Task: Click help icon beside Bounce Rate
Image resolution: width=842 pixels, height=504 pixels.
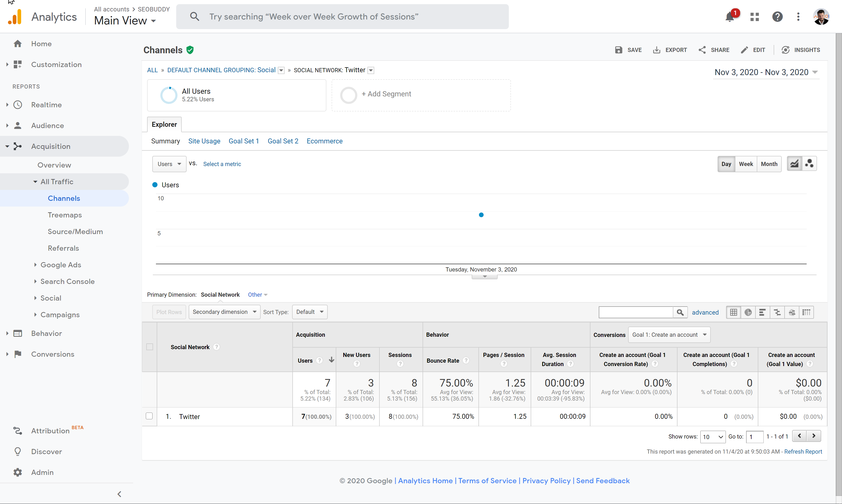Action: point(466,360)
